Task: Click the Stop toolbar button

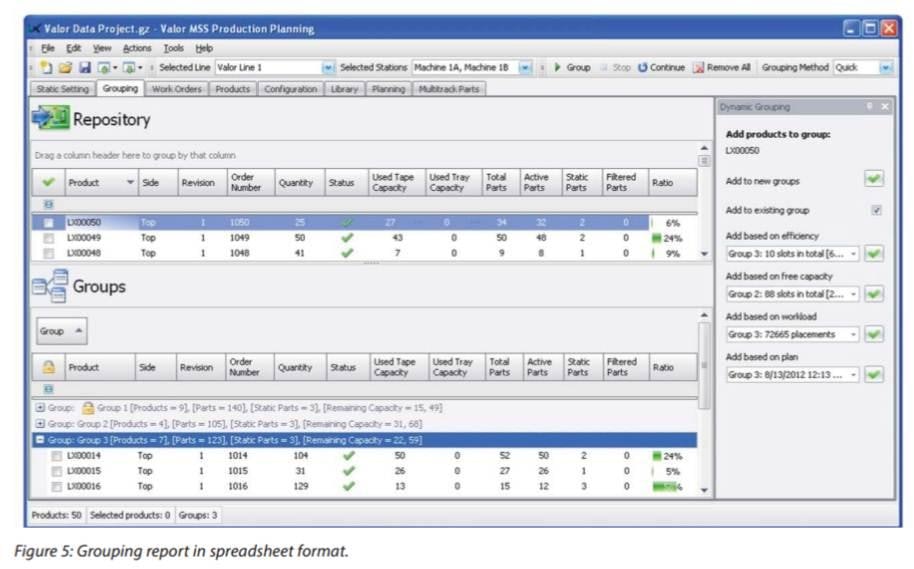Action: (x=616, y=68)
